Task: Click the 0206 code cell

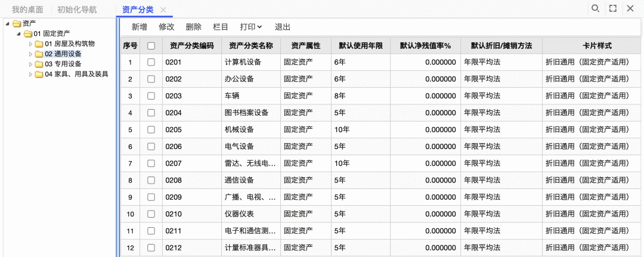Action: pos(192,147)
